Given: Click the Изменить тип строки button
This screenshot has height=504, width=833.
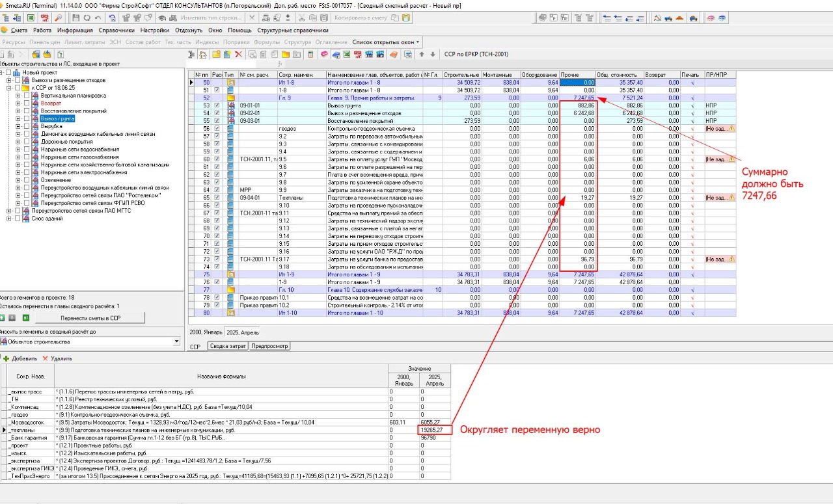Looking at the screenshot, I should pos(212,18).
